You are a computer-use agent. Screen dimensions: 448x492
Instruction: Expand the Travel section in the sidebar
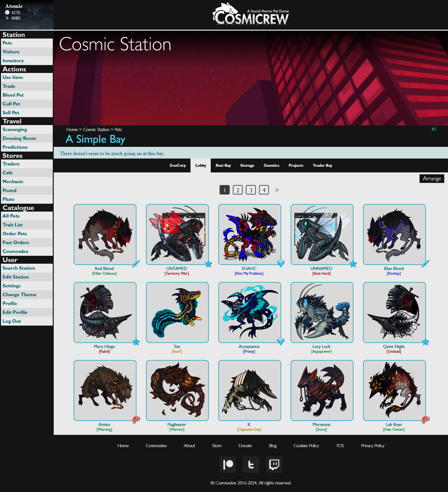(12, 121)
